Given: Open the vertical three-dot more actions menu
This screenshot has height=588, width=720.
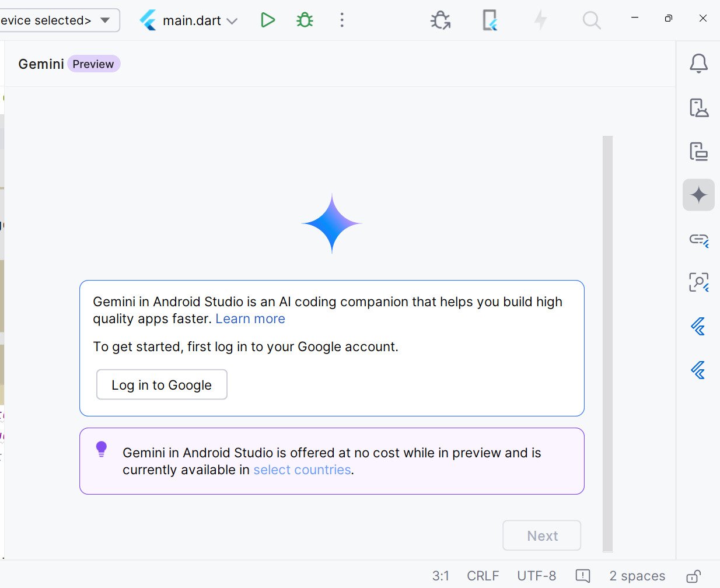Looking at the screenshot, I should tap(342, 20).
